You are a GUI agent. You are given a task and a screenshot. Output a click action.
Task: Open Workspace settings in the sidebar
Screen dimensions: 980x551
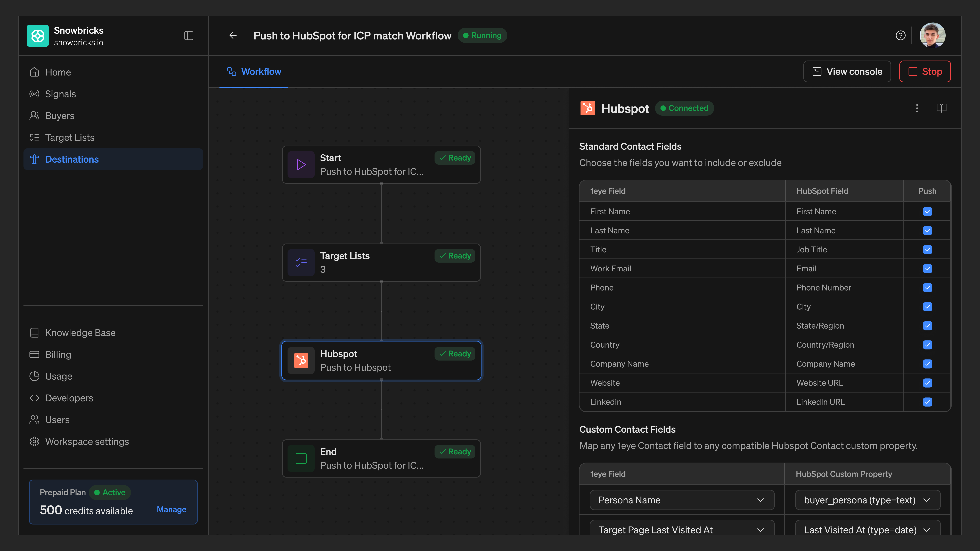[113, 441]
